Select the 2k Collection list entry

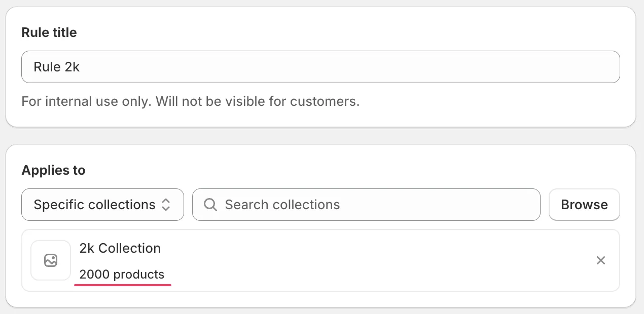[319, 260]
